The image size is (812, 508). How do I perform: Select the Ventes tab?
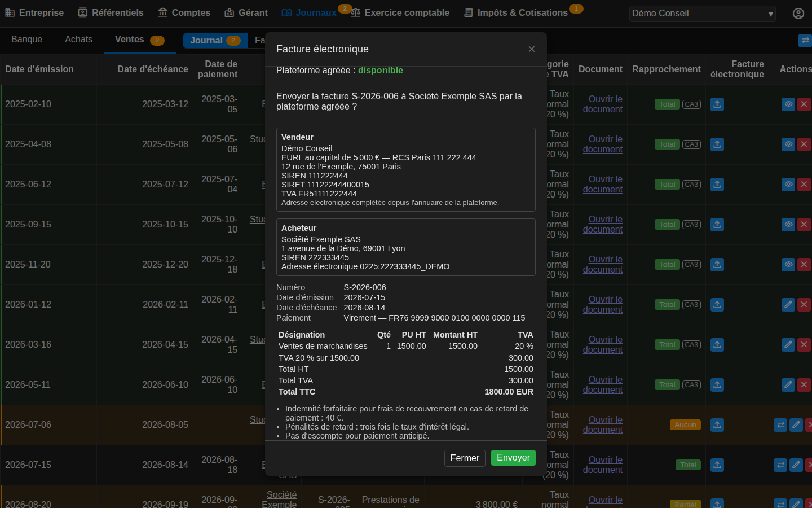coord(139,40)
